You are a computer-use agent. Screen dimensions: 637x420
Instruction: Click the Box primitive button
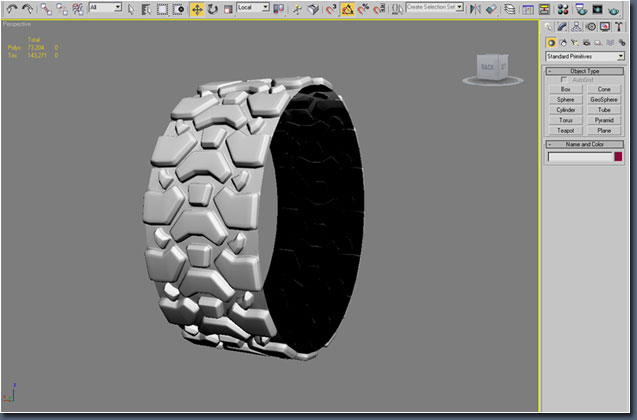[566, 89]
